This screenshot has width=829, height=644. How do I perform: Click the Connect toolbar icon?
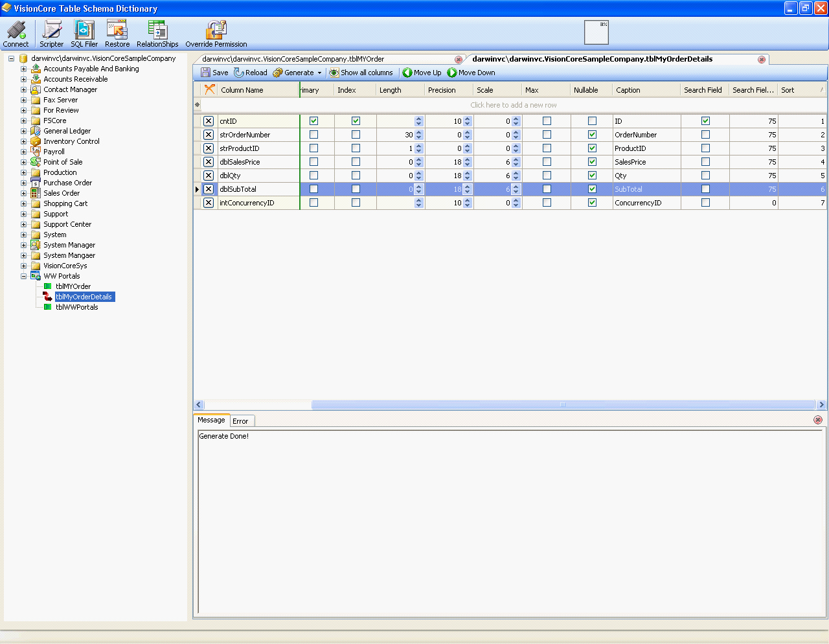coord(16,34)
